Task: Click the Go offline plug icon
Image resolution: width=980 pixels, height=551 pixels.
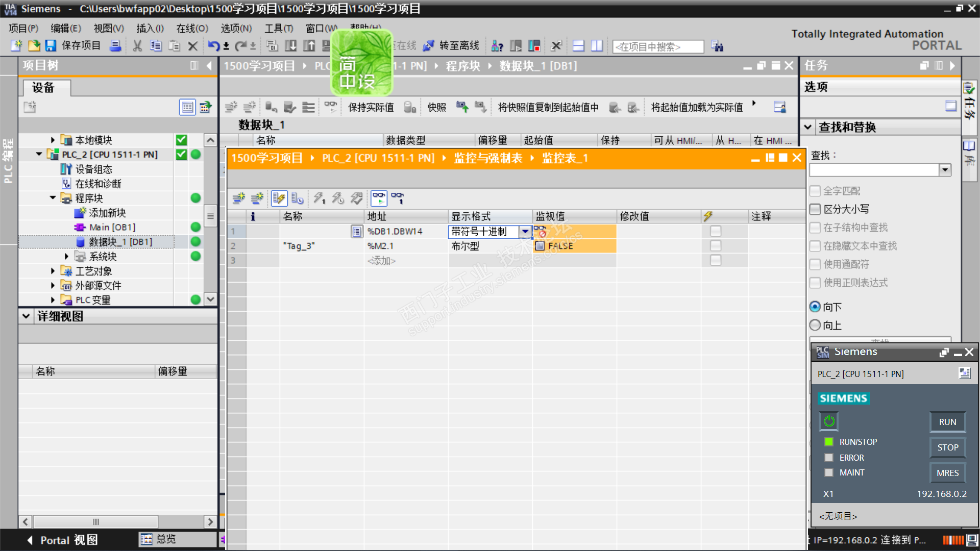Action: (428, 46)
